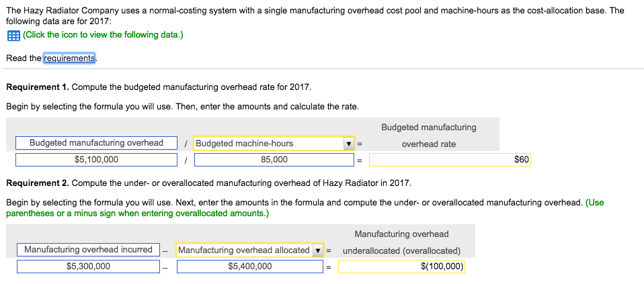Screen dimensions: 644x284
Task: Click the 'underallocated (overallocated)' label
Action: click(x=402, y=250)
